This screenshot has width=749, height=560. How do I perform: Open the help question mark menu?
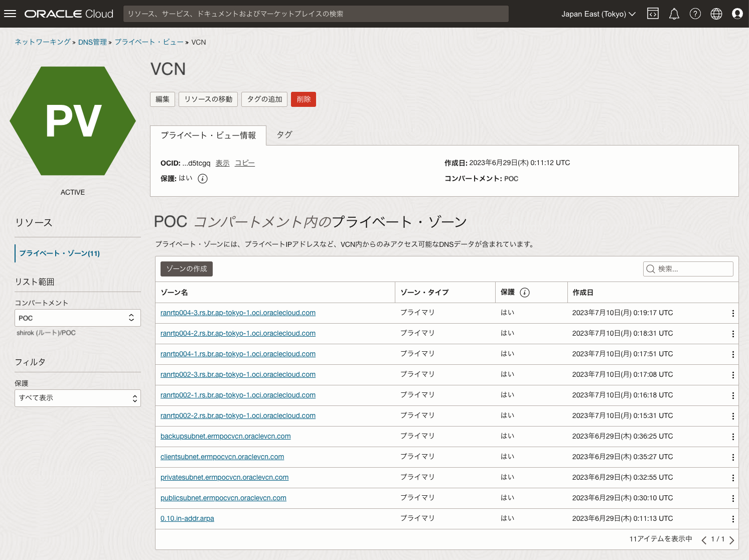(695, 14)
